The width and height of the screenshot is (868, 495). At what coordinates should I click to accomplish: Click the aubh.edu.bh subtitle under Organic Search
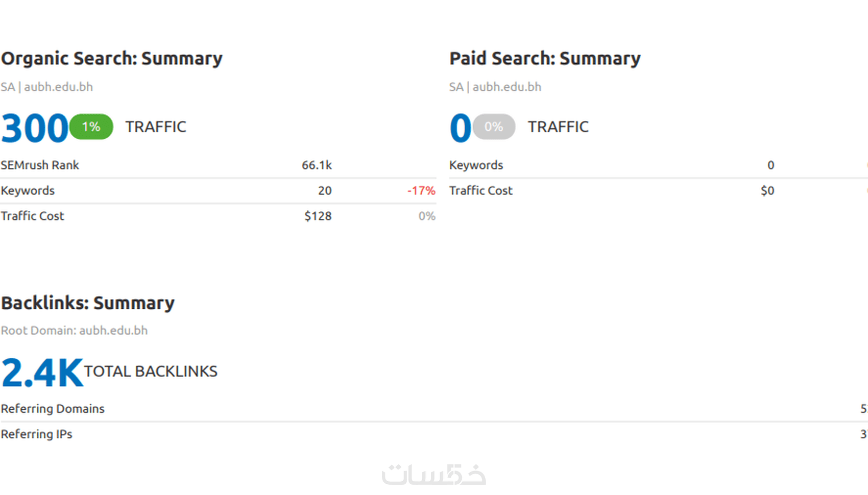click(58, 87)
